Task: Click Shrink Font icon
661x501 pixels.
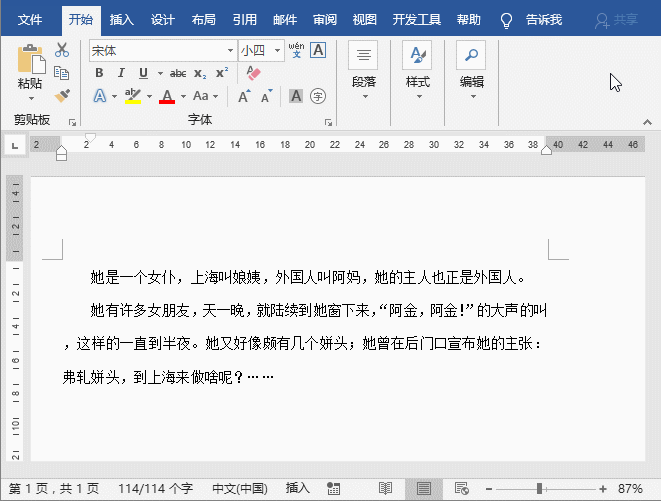Action: tap(266, 96)
